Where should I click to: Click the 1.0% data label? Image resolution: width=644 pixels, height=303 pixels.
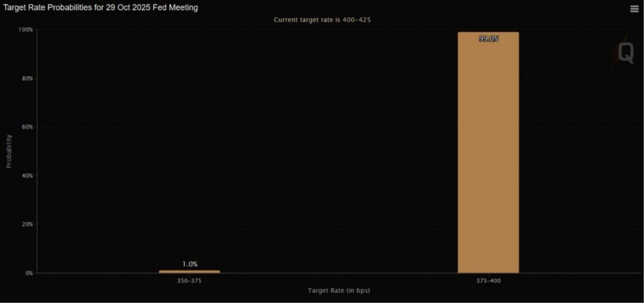coord(190,264)
